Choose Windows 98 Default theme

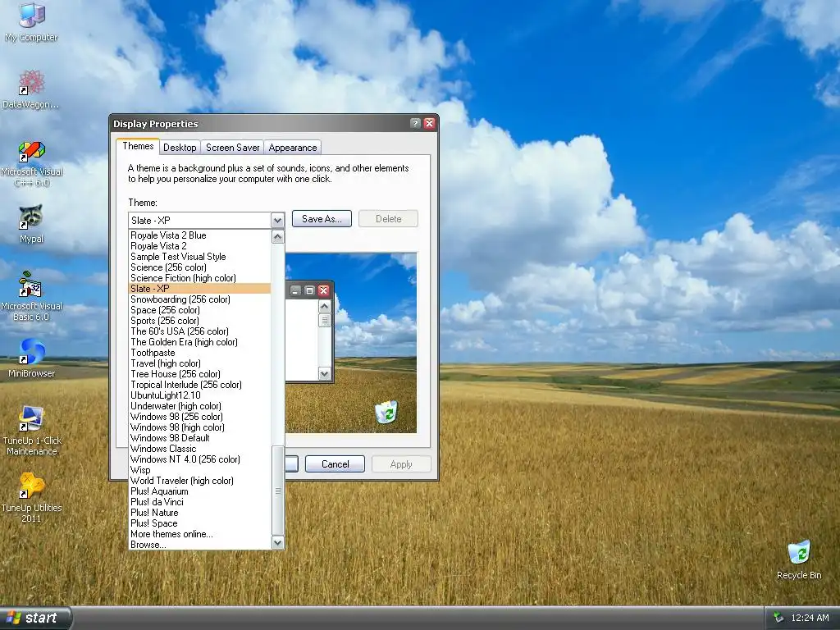(199, 438)
